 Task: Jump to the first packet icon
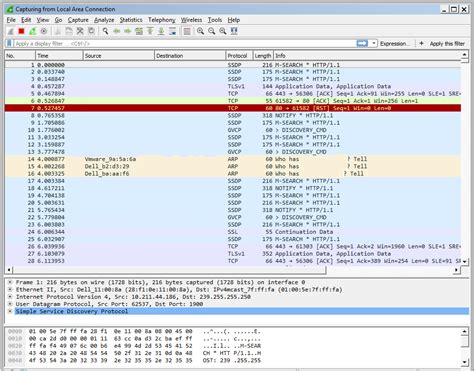(x=150, y=31)
